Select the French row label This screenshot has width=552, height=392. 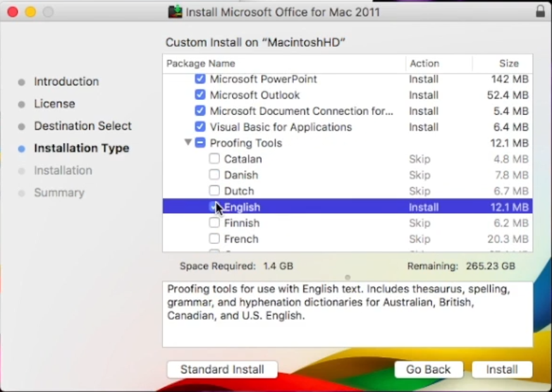coord(241,239)
